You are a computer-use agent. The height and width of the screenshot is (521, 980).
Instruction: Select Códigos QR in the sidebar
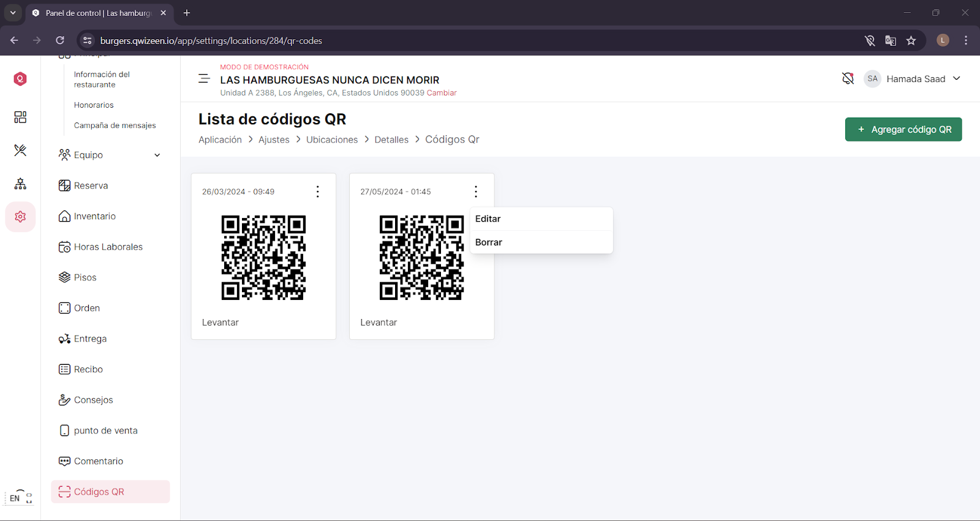pyautogui.click(x=110, y=492)
